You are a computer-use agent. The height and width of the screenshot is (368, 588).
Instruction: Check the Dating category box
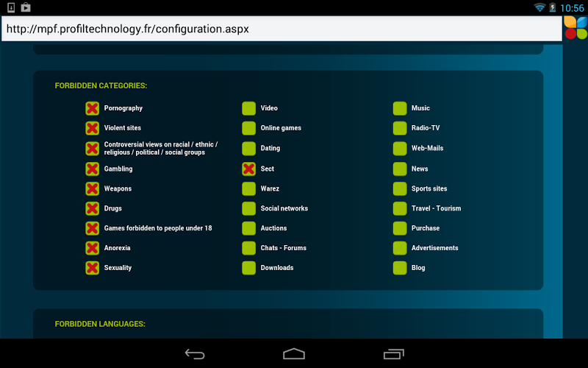click(248, 149)
